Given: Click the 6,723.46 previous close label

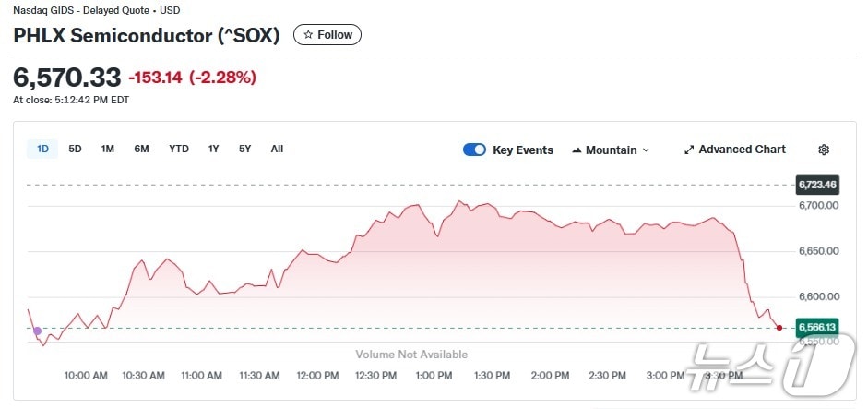Looking at the screenshot, I should (x=816, y=185).
